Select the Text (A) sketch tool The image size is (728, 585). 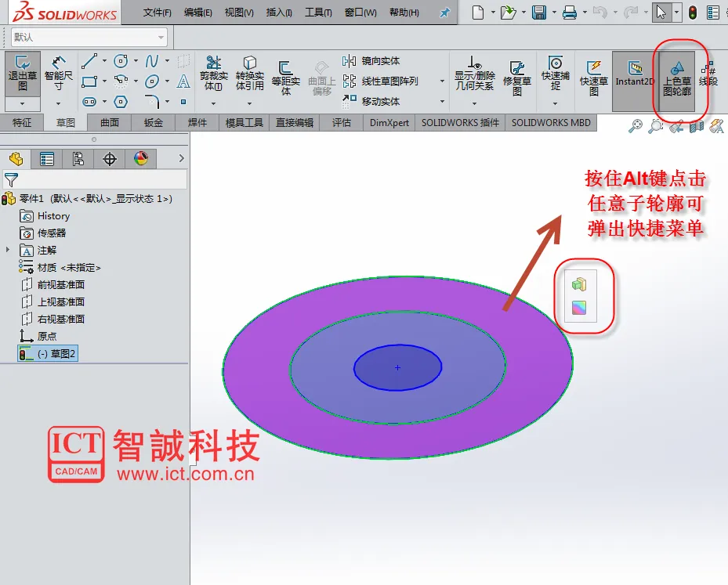coord(183,81)
